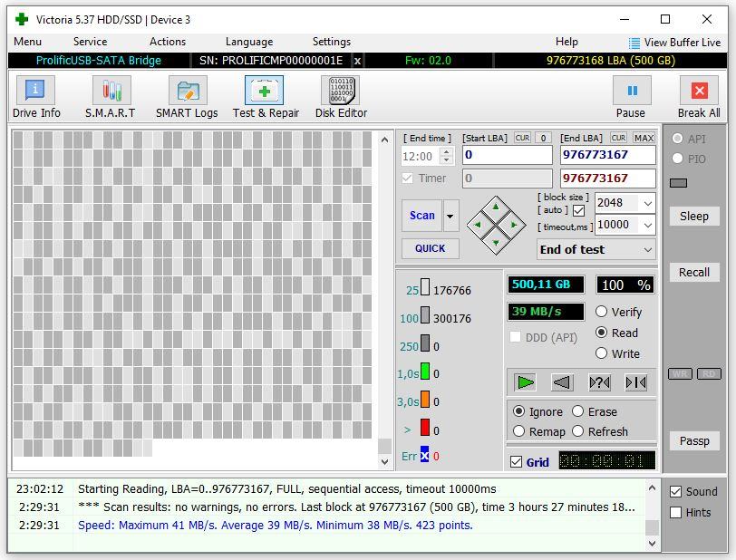
Task: Select the Remap error action
Action: click(519, 431)
